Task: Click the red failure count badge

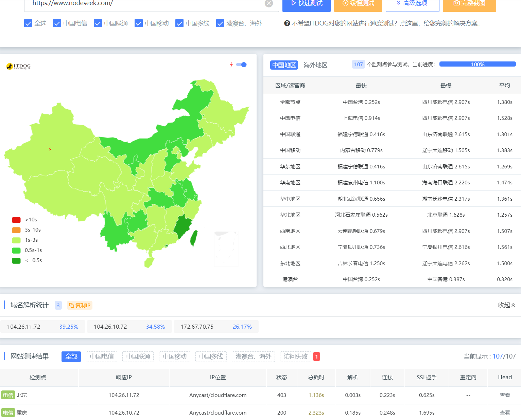Action: coord(316,357)
